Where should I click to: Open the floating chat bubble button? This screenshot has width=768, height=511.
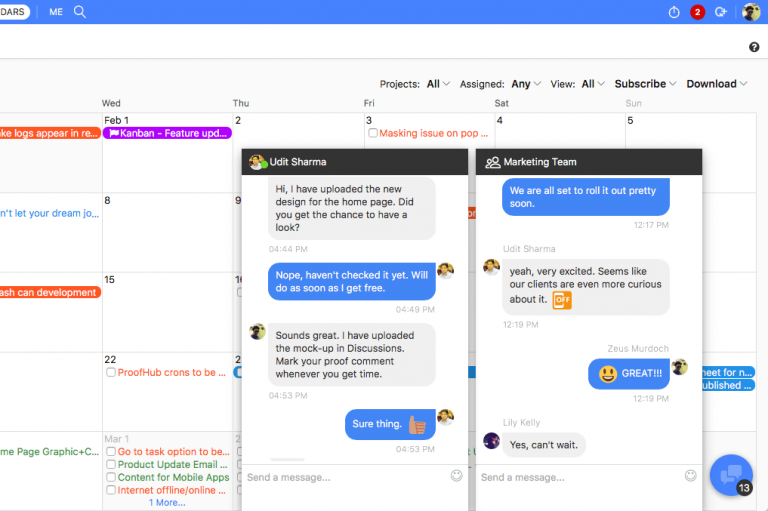tap(731, 474)
